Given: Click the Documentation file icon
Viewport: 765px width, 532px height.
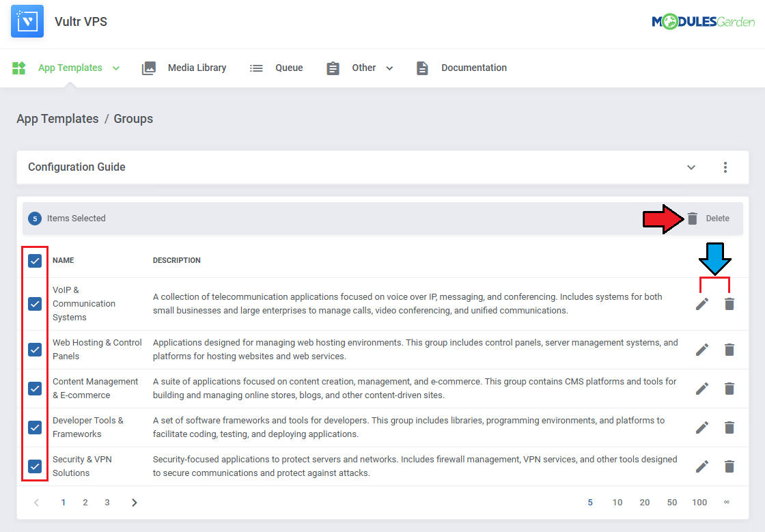Looking at the screenshot, I should point(423,68).
